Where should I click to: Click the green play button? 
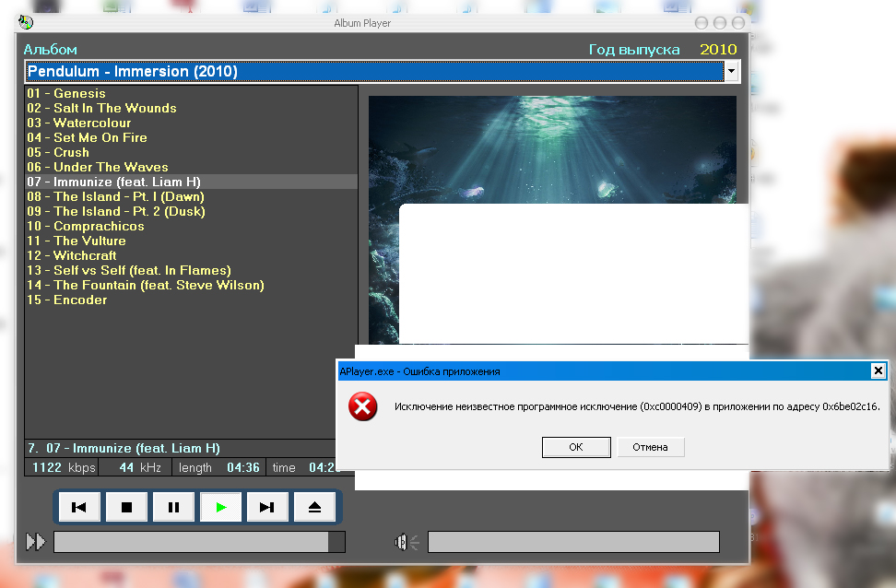click(221, 507)
